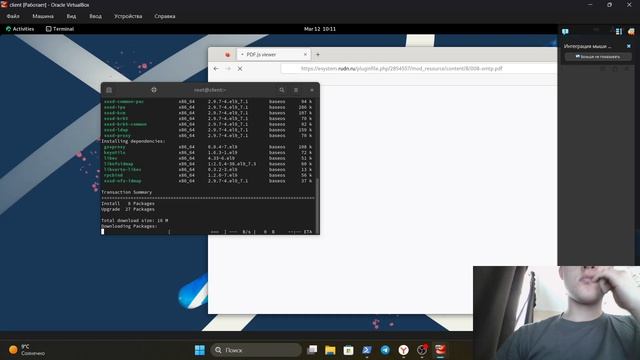Click the orange icon in VirtualBox side panel
640x360 pixels.
(x=631, y=31)
